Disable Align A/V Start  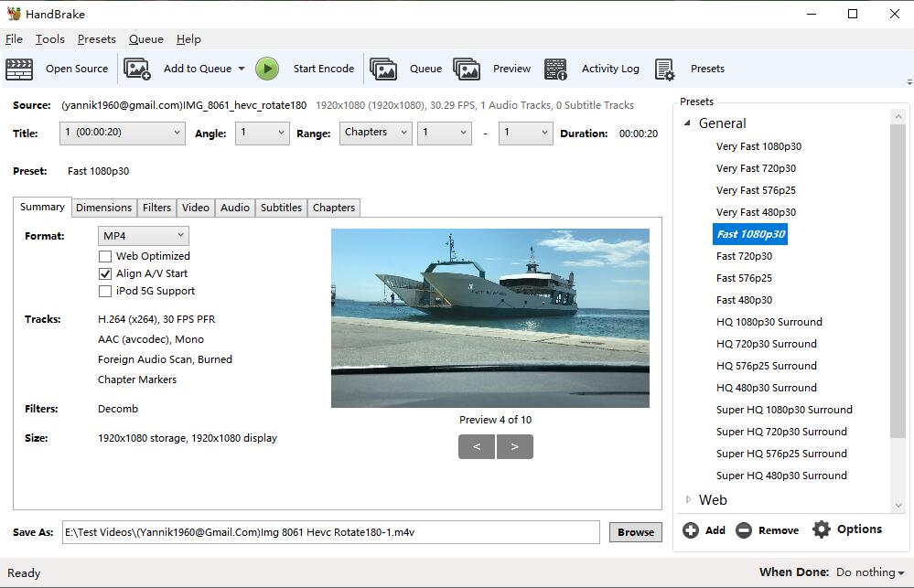(x=106, y=273)
